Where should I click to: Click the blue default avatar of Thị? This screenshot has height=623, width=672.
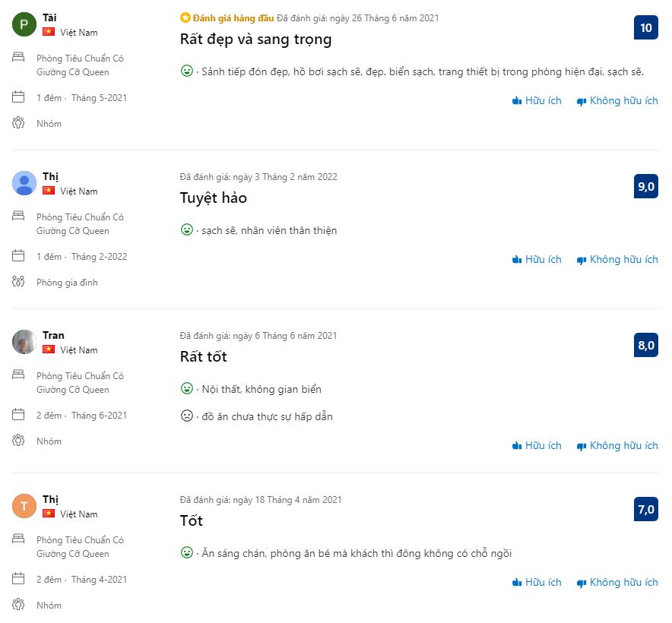click(24, 183)
